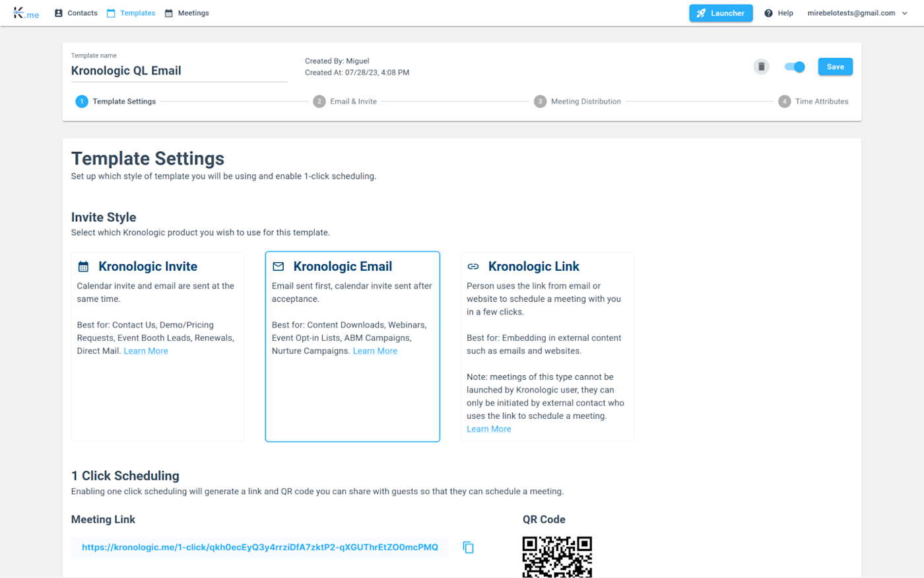Click the Meeting Link label
The height and width of the screenshot is (578, 924).
click(x=103, y=520)
